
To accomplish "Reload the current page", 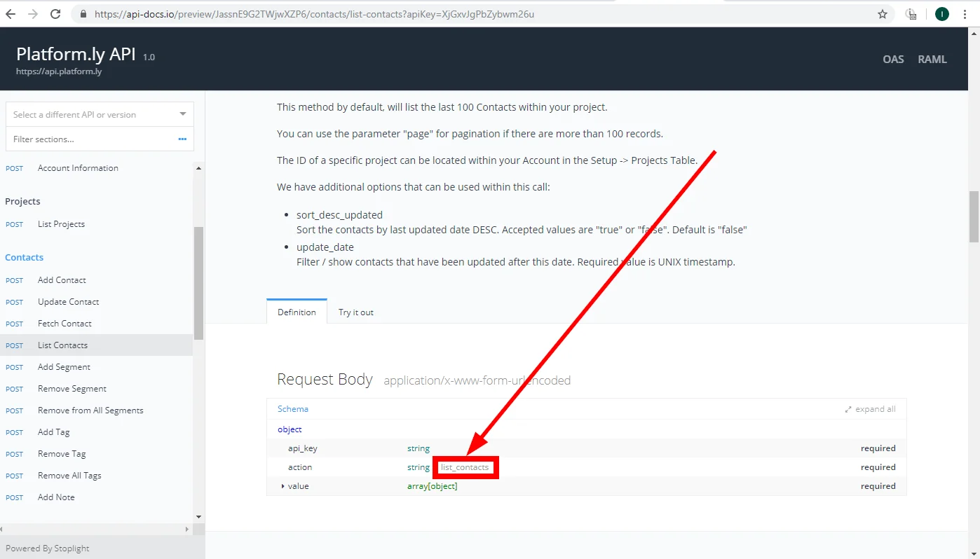I will click(x=55, y=14).
